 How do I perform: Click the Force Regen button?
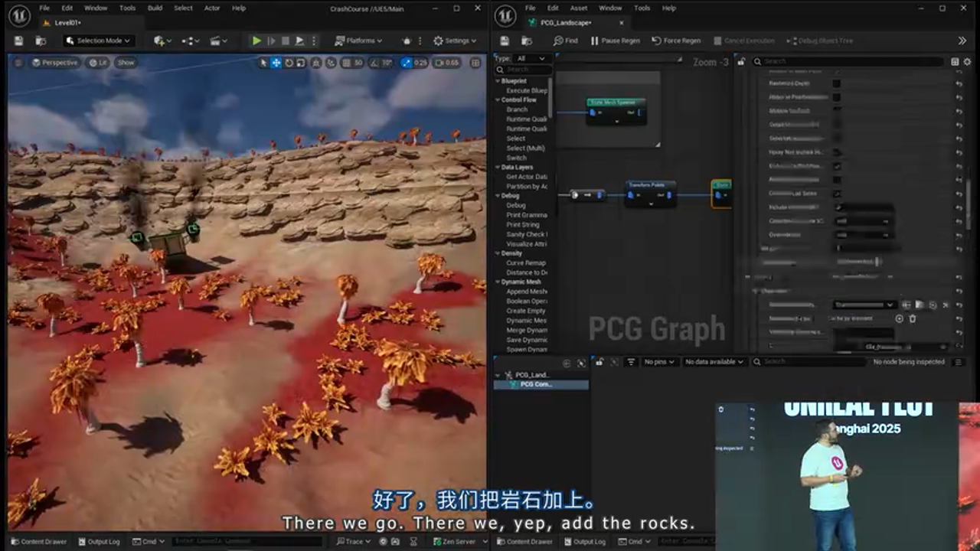[677, 41]
